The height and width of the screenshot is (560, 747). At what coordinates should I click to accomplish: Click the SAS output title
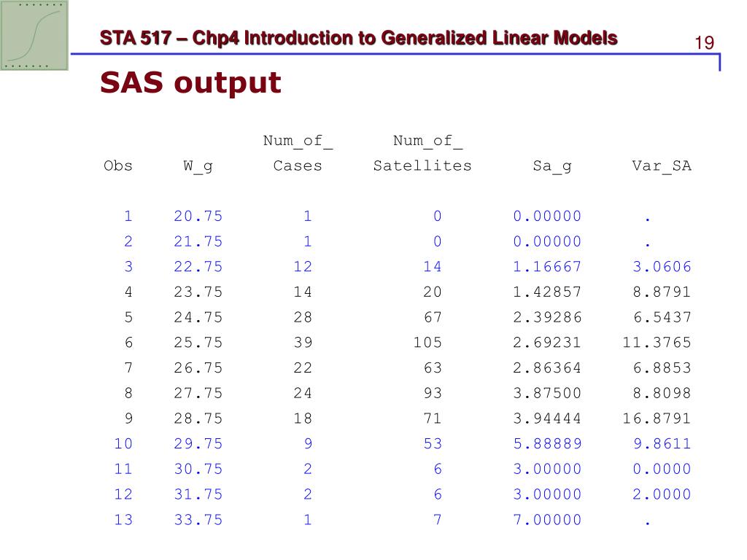190,83
